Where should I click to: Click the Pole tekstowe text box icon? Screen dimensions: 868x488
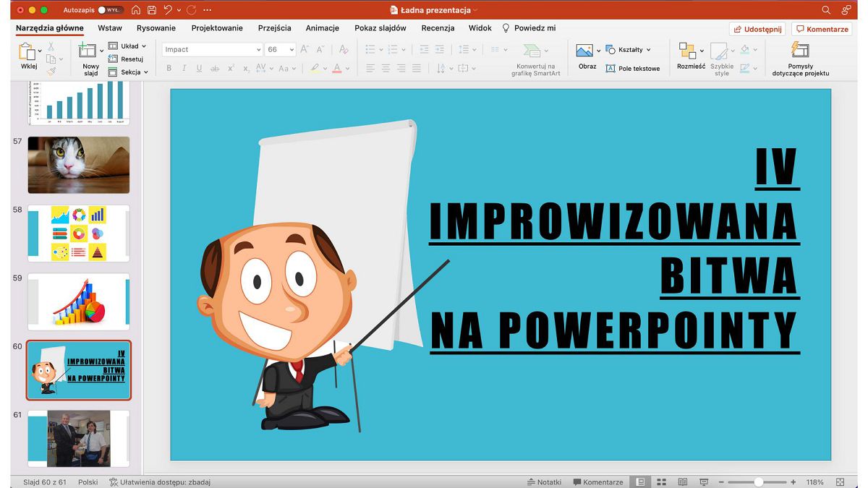pyautogui.click(x=610, y=69)
